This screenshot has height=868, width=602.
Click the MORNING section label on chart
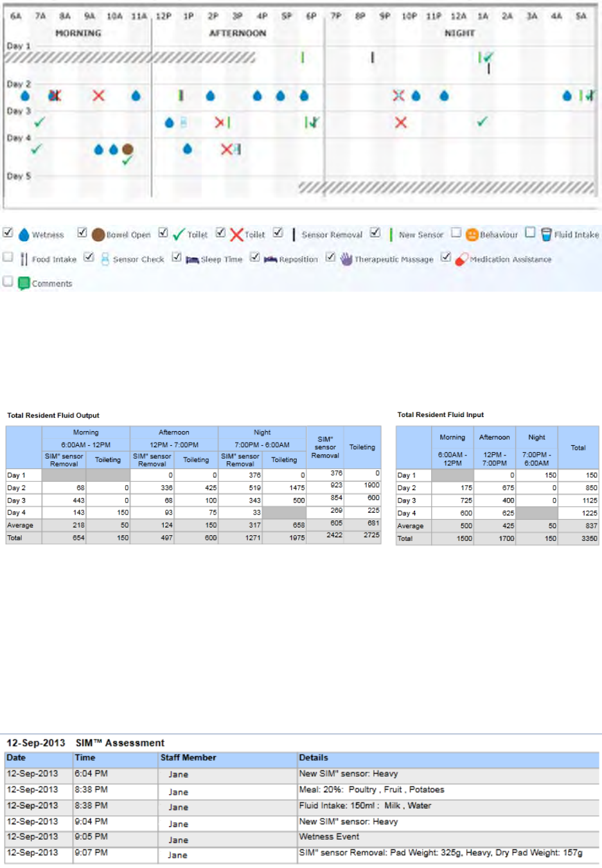78,33
